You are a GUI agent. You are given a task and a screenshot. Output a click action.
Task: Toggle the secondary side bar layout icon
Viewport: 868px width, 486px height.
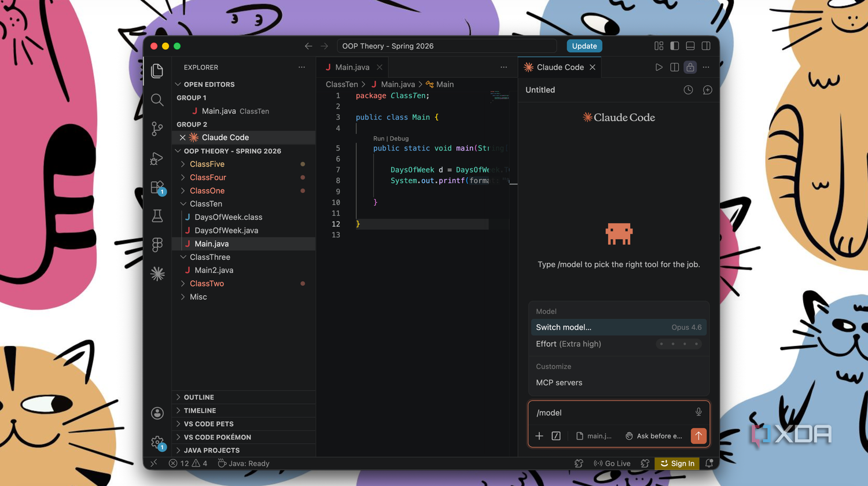[706, 46]
